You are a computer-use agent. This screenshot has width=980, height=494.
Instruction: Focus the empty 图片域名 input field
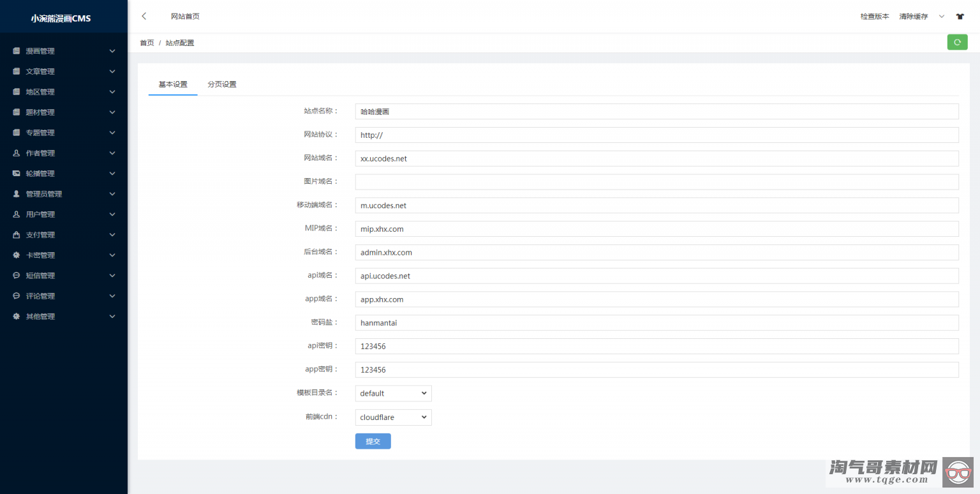[657, 182]
